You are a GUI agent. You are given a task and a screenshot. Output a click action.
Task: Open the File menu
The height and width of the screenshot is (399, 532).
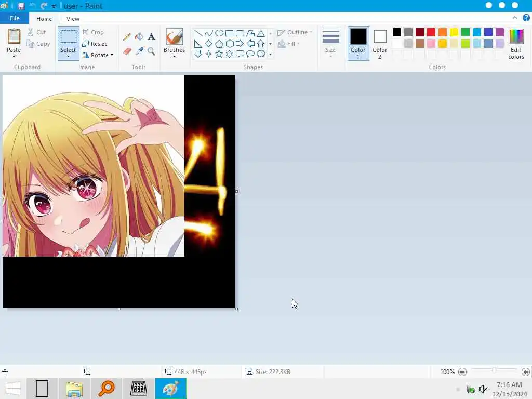pos(14,18)
